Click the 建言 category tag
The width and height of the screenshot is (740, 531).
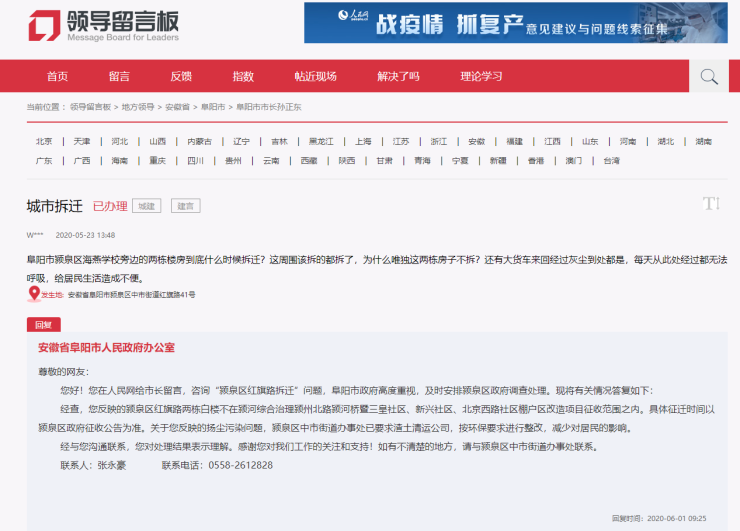(x=185, y=206)
